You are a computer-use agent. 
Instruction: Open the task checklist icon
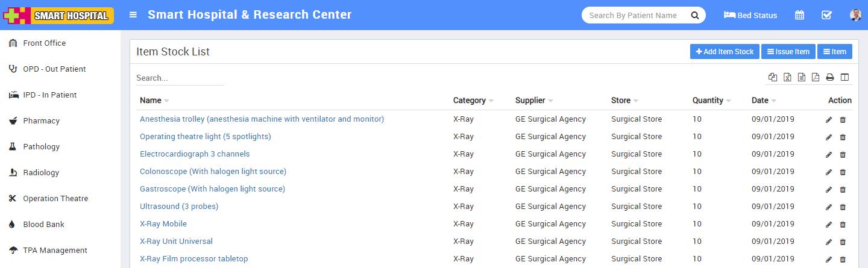(827, 15)
